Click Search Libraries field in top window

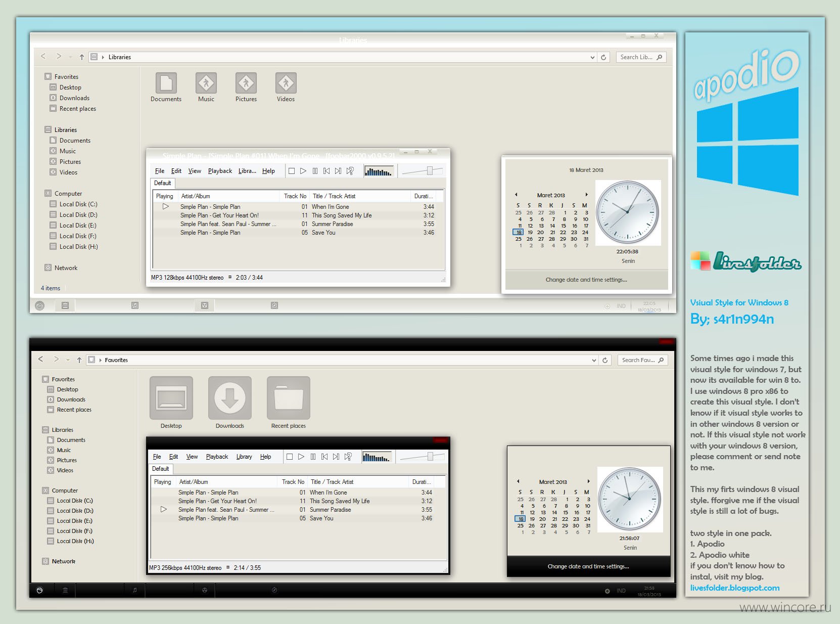coord(641,57)
